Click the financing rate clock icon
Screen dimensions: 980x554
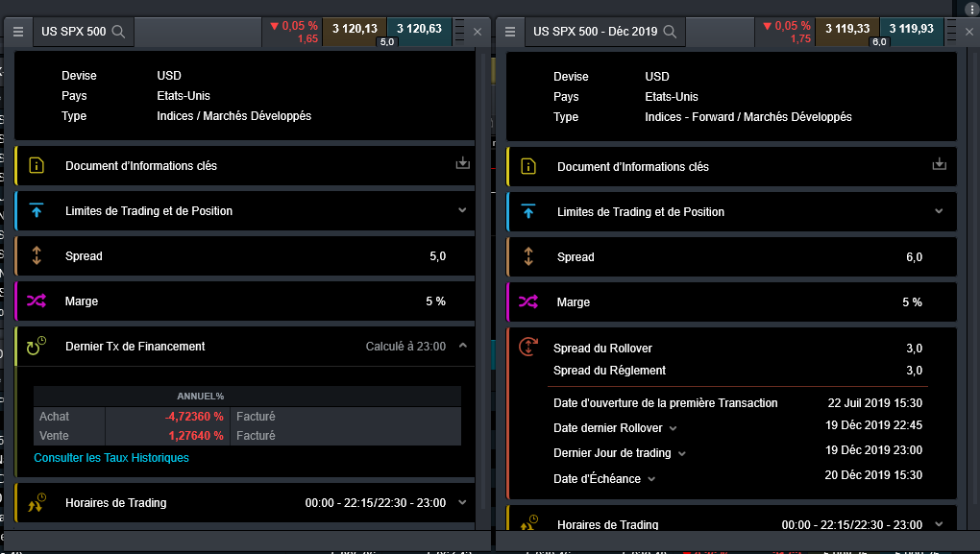click(x=37, y=346)
